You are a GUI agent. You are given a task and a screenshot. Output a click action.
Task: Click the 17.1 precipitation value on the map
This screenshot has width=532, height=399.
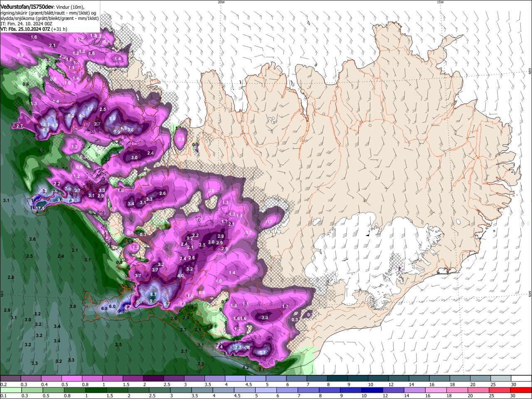coord(40,208)
